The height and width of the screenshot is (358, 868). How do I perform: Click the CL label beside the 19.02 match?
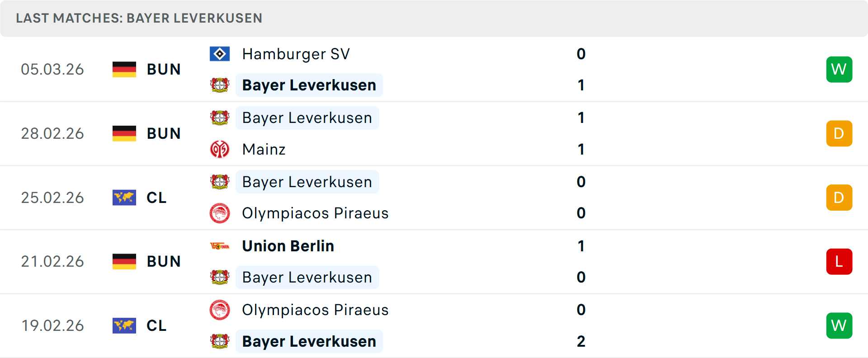156,325
